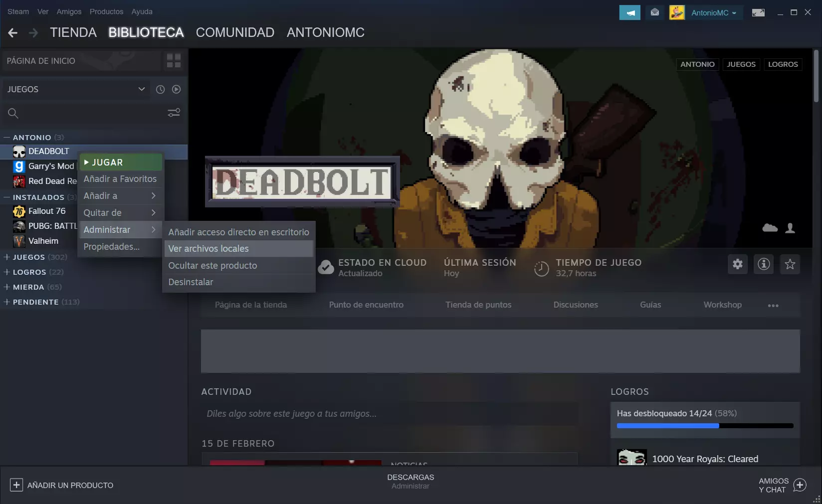Open AntonioMC account dropdown

pyautogui.click(x=714, y=13)
